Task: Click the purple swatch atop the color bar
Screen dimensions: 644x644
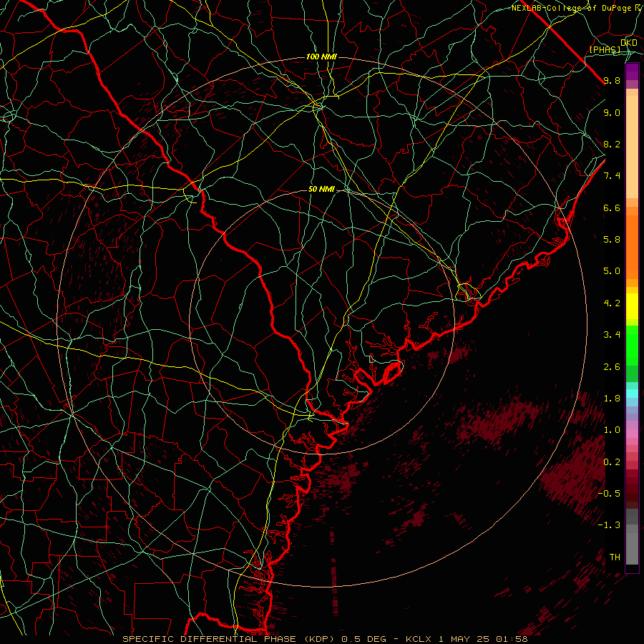Action: click(632, 72)
